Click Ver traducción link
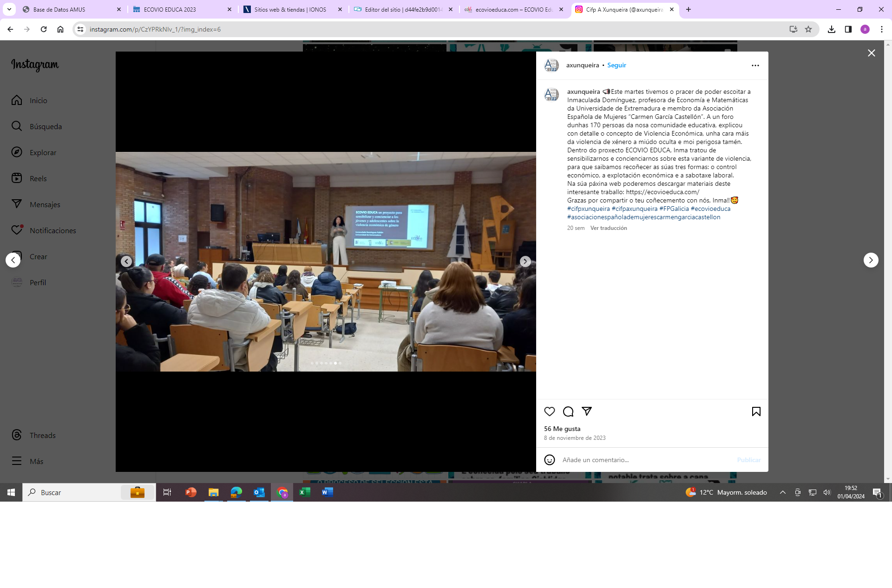The height and width of the screenshot is (588, 892). pyautogui.click(x=608, y=228)
